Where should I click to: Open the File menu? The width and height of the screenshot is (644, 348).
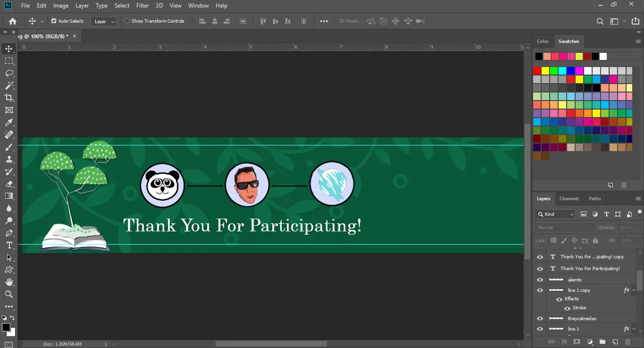26,6
